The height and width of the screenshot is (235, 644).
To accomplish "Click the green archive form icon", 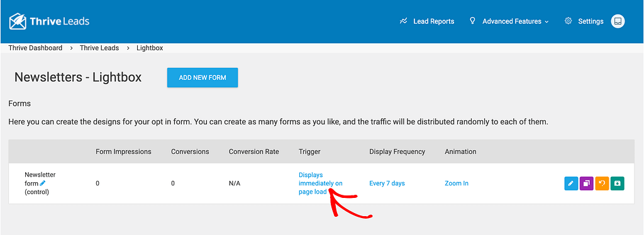I will (x=618, y=183).
